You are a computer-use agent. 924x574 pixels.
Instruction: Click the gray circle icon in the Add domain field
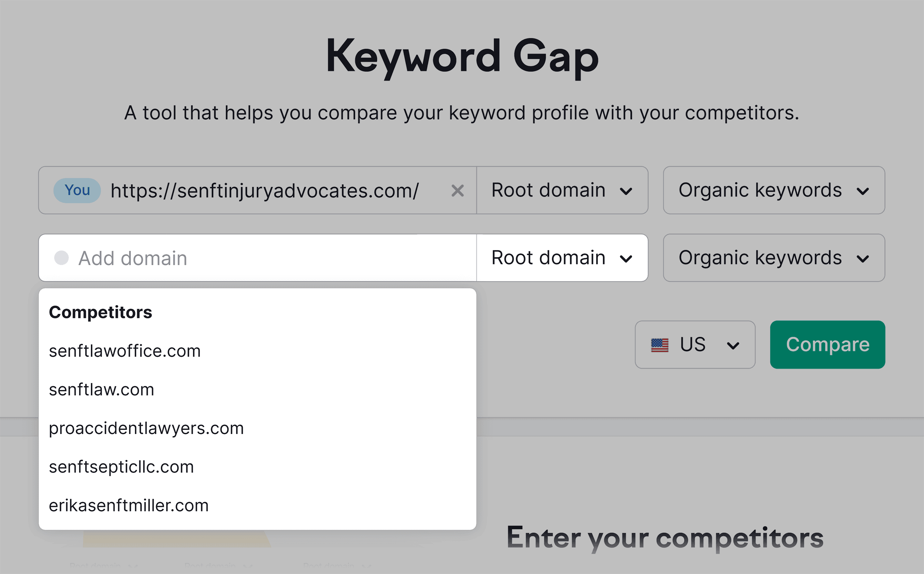[x=62, y=258]
